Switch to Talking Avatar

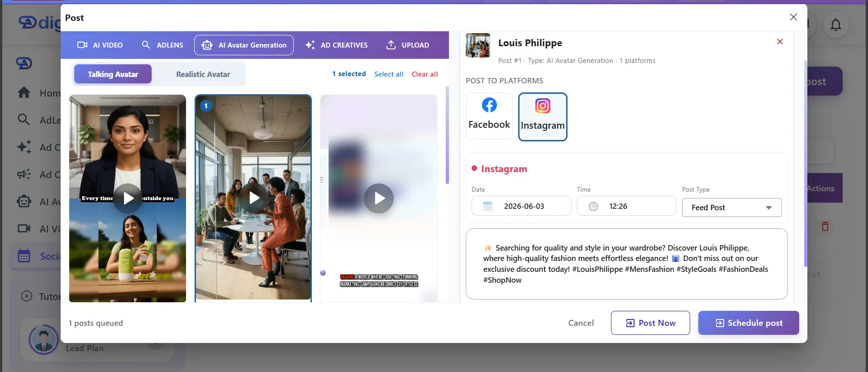tap(113, 74)
